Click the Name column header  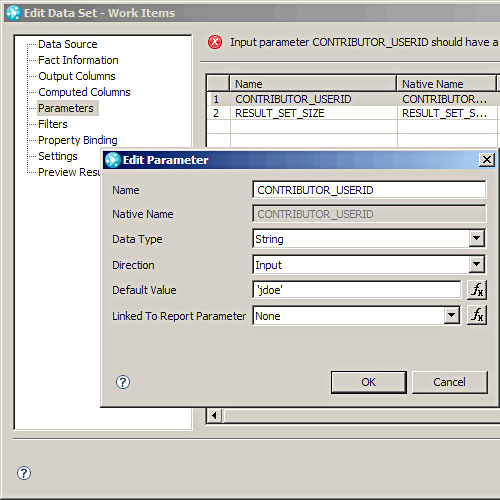pyautogui.click(x=313, y=84)
